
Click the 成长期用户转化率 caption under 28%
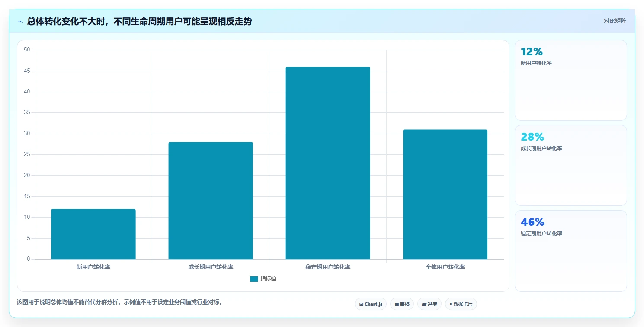point(541,148)
